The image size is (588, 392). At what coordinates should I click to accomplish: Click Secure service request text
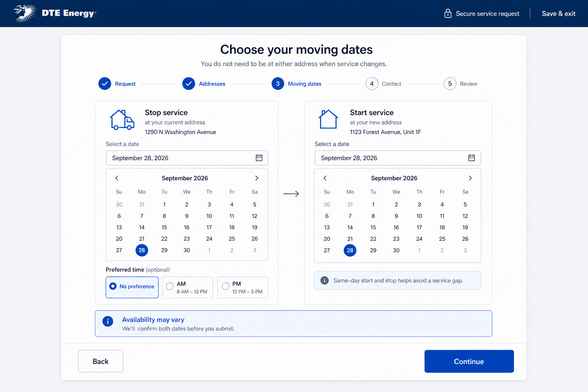[487, 13]
